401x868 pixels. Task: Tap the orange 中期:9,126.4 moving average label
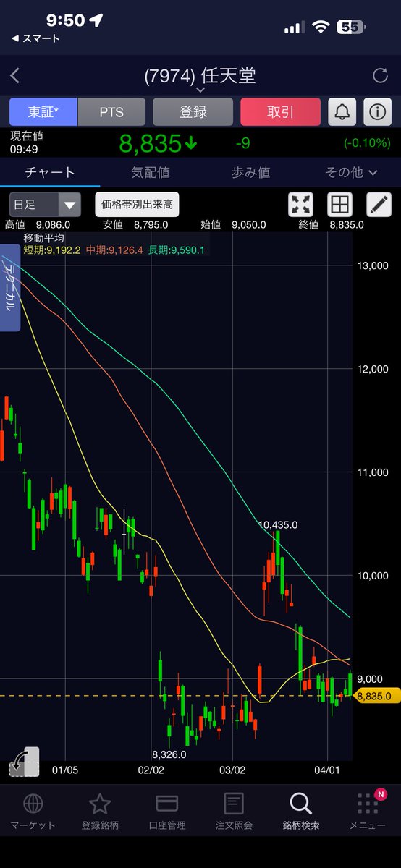(x=116, y=250)
